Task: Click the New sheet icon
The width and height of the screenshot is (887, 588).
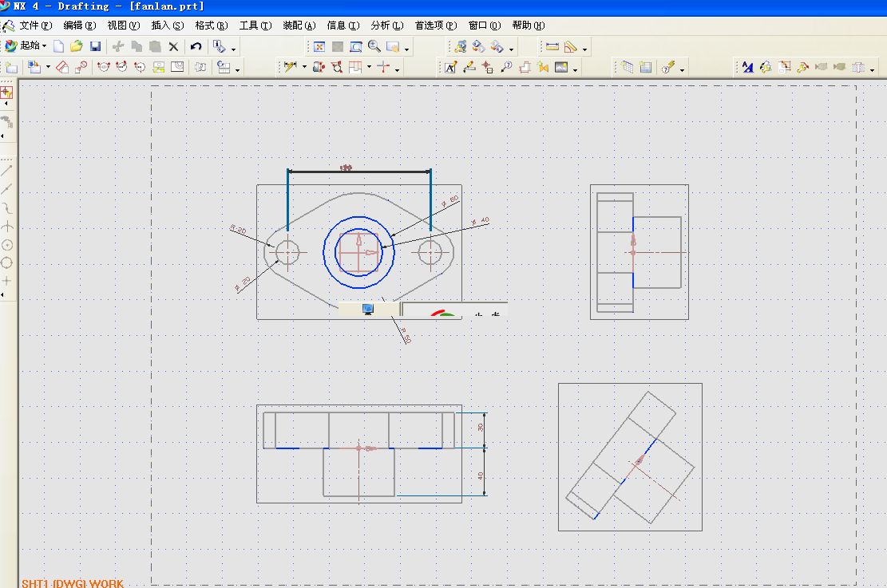Action: click(12, 67)
